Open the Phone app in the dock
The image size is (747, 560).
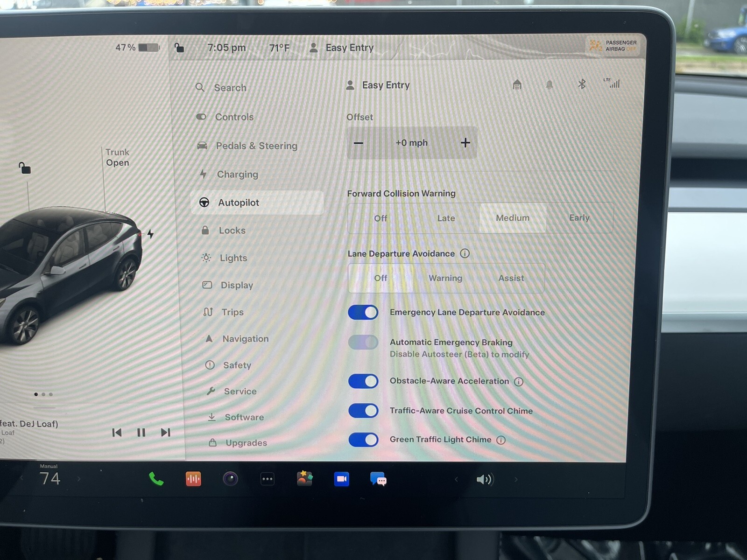tap(156, 479)
